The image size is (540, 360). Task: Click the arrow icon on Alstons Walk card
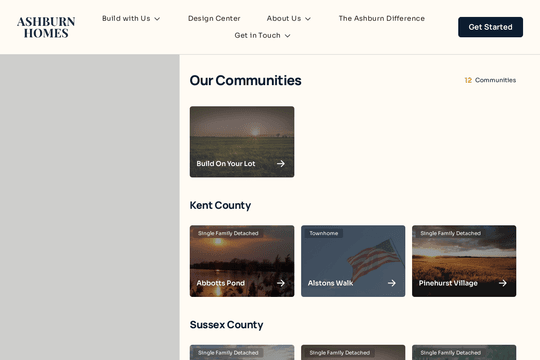pyautogui.click(x=392, y=283)
